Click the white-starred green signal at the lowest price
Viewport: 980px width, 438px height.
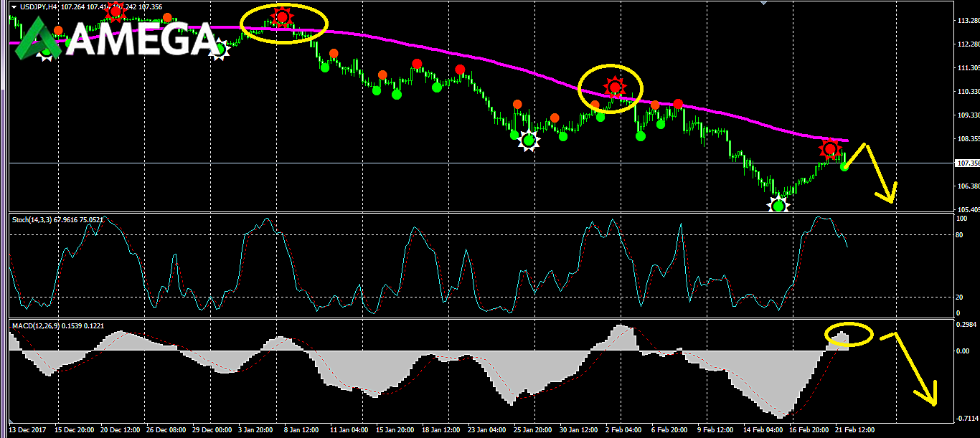tap(778, 206)
